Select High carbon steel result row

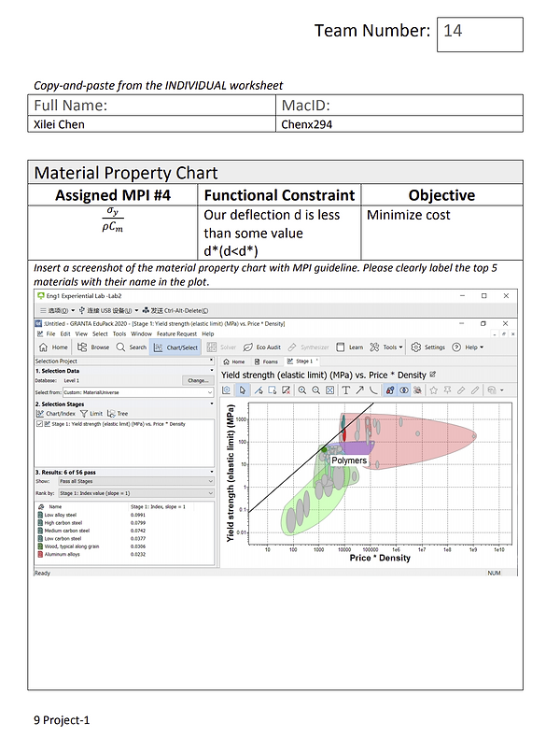click(x=124, y=523)
